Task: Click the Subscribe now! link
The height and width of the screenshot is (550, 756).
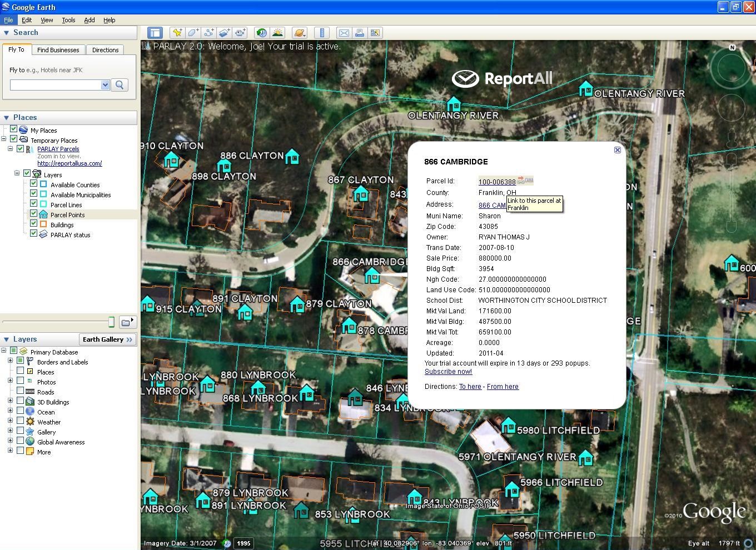Action: click(448, 372)
